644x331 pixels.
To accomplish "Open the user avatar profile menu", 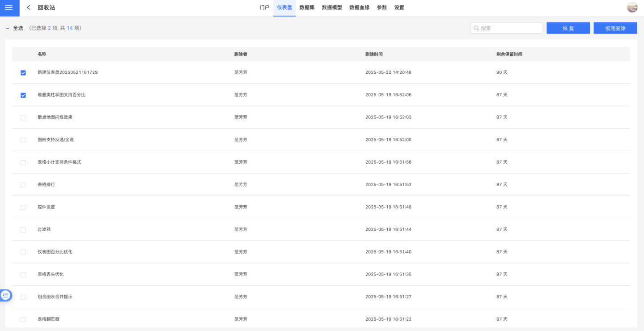I will tap(632, 8).
